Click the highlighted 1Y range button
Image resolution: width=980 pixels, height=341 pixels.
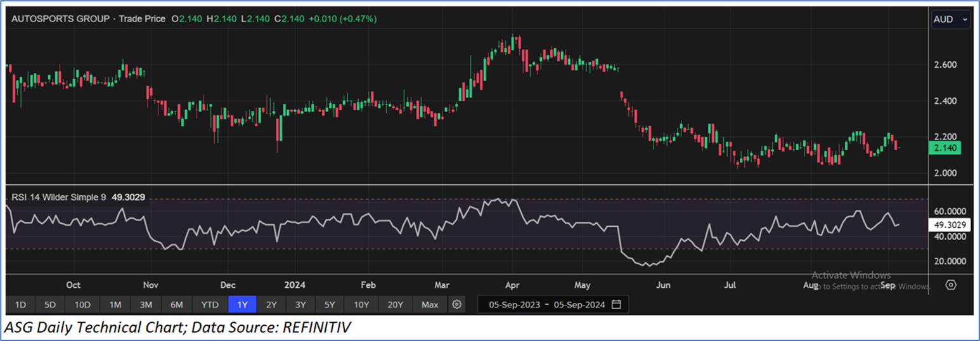(x=242, y=305)
